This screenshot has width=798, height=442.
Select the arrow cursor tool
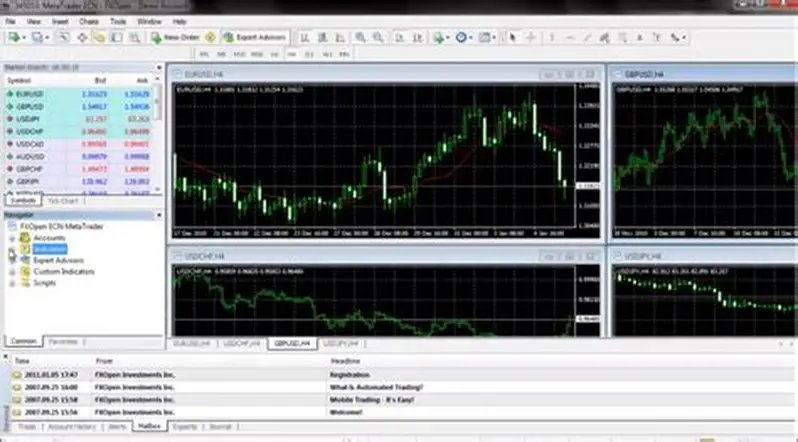[x=513, y=37]
